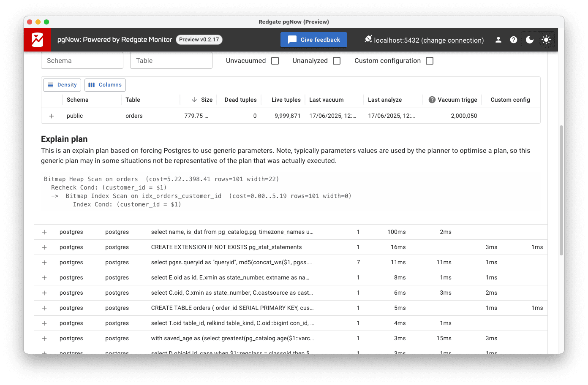This screenshot has width=588, height=385.
Task: Enable the Unvacuumed checkbox
Action: [x=275, y=61]
